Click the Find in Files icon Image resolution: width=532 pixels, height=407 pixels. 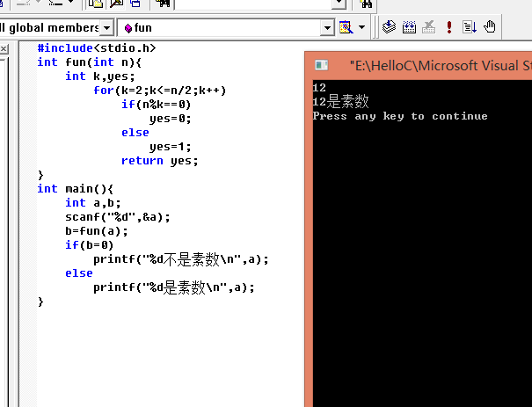tap(164, 4)
